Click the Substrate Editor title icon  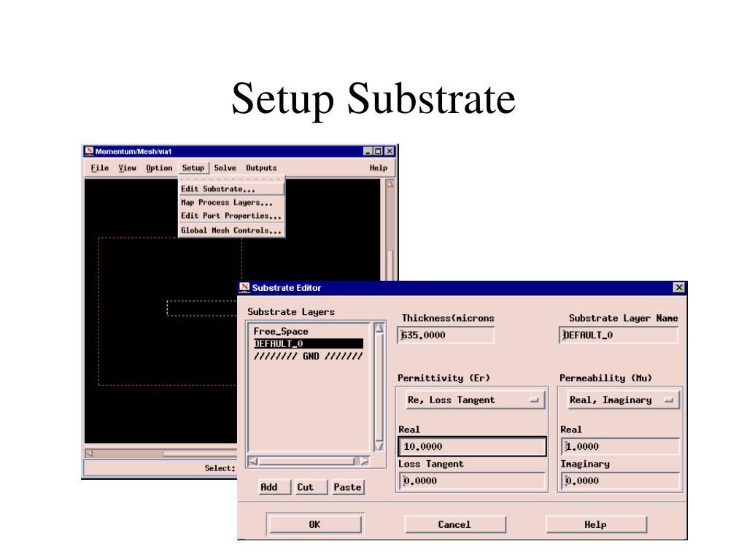tap(244, 287)
